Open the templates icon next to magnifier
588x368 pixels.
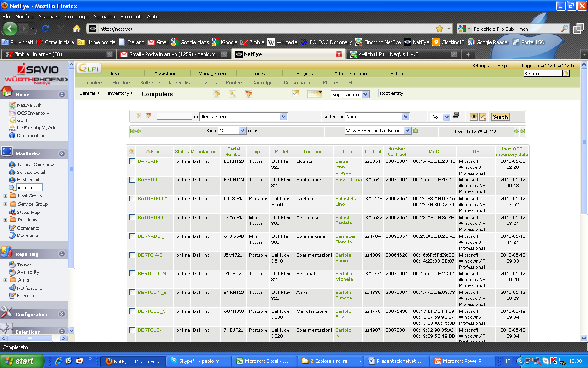[249, 94]
